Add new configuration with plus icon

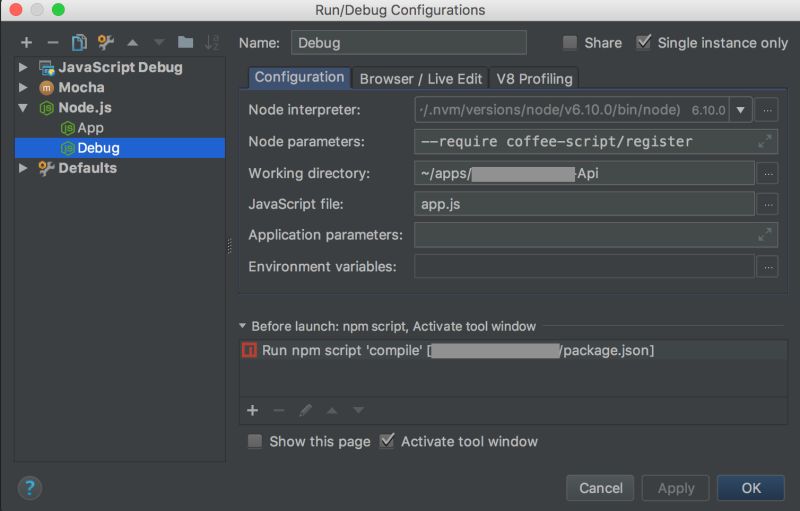27,43
